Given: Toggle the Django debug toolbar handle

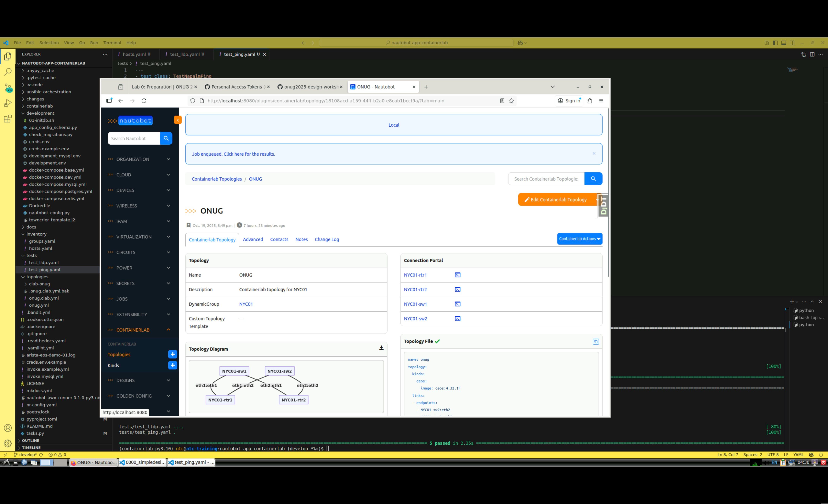Looking at the screenshot, I should (x=603, y=206).
